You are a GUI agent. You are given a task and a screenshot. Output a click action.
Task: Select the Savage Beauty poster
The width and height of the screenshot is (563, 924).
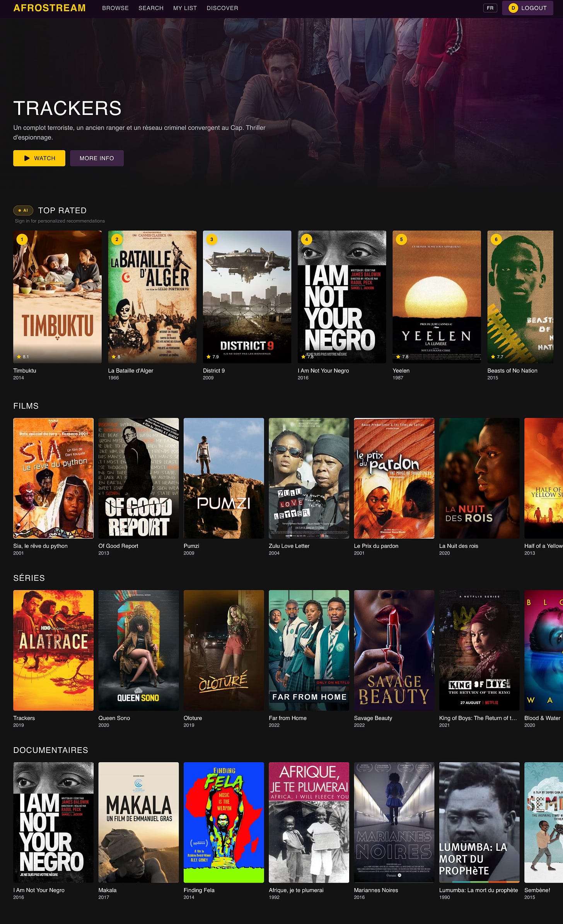[x=394, y=650]
